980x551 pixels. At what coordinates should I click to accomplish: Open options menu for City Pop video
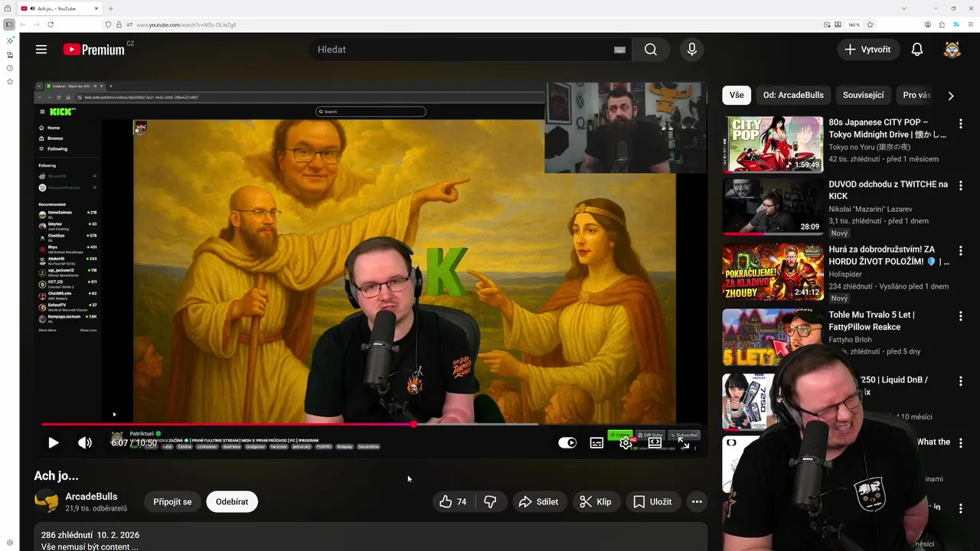(960, 123)
